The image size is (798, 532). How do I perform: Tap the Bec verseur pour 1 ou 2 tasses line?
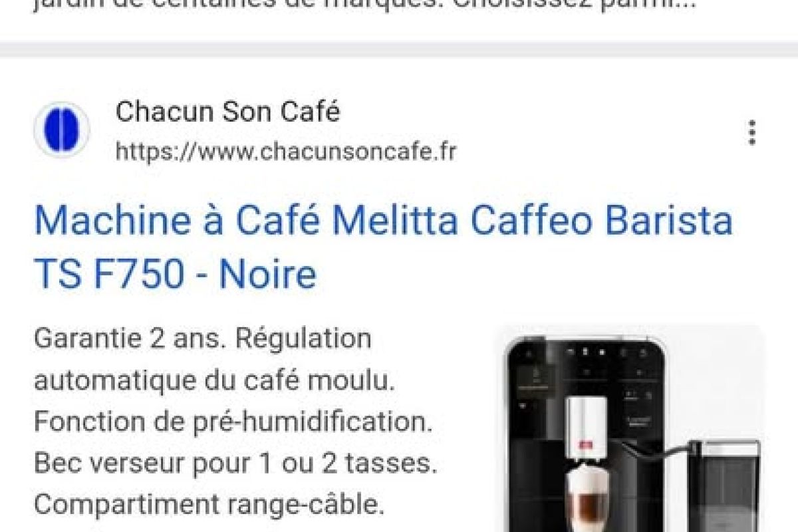click(235, 464)
